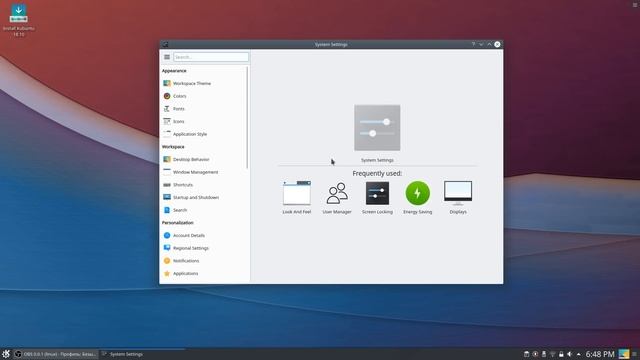Click the System Settings taskbar entry
The height and width of the screenshot is (360, 640).
pyautogui.click(x=142, y=354)
